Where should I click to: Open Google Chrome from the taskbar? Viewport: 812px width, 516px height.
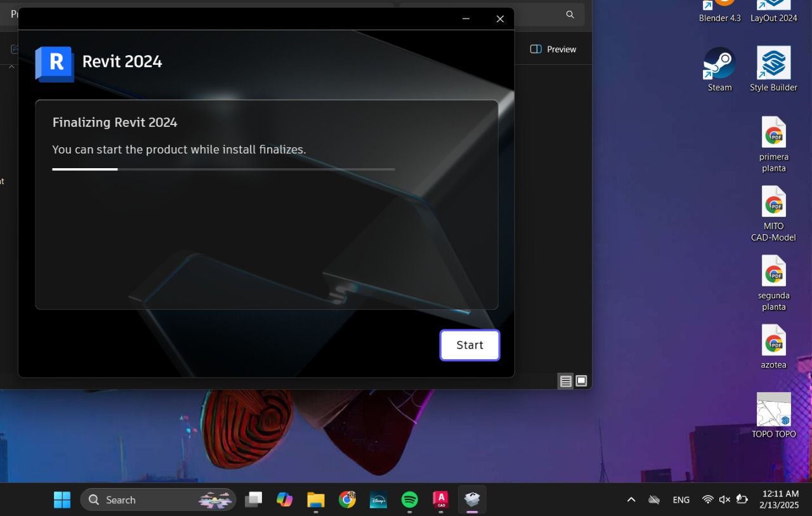tap(347, 500)
